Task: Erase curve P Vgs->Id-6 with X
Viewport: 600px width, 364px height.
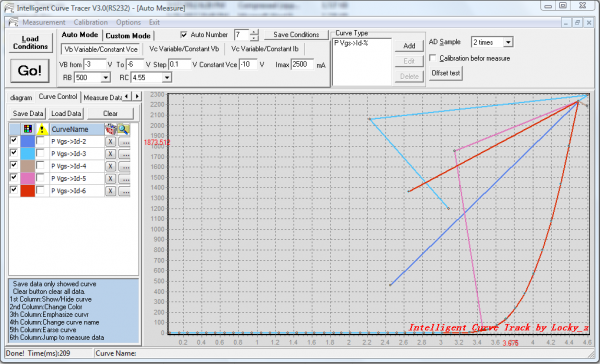Action: [x=110, y=191]
